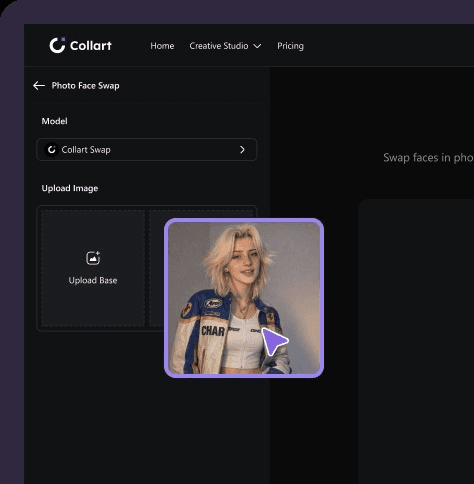Expand the Creative Studio menu

pyautogui.click(x=225, y=46)
